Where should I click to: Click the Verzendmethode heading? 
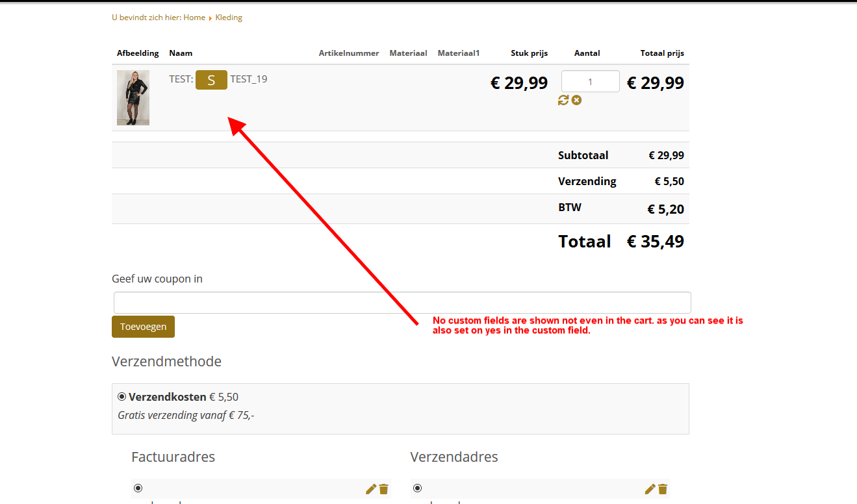[x=166, y=361]
